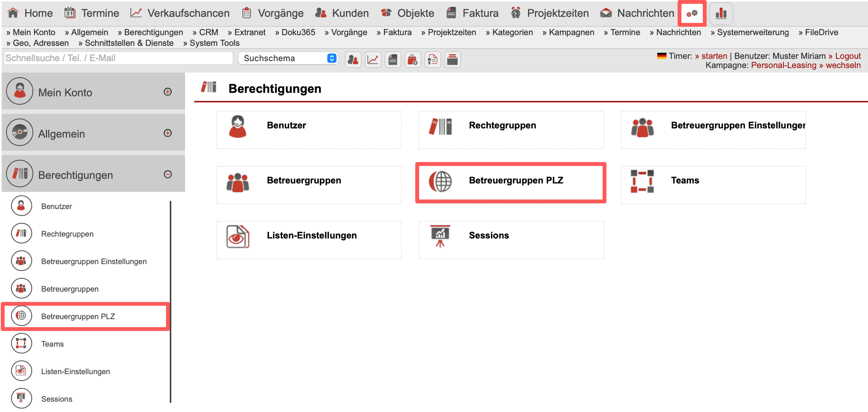
Task: Open the Sessions tile icon in main panel
Action: (440, 236)
